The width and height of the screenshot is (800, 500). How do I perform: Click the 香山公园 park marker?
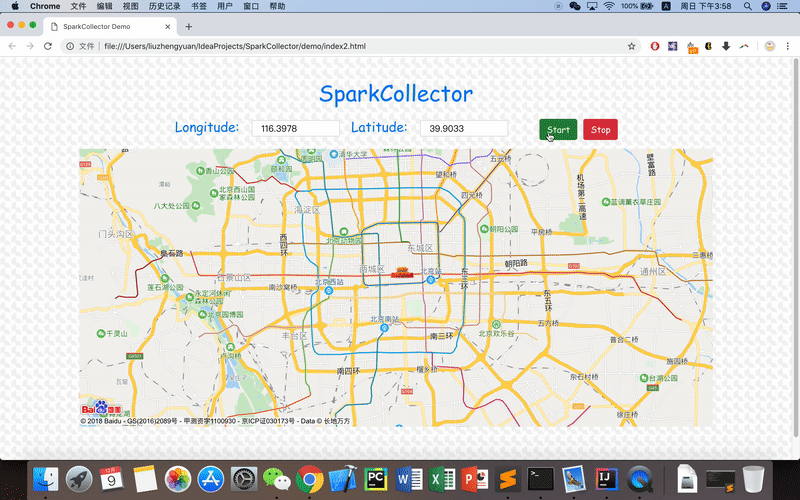point(201,171)
